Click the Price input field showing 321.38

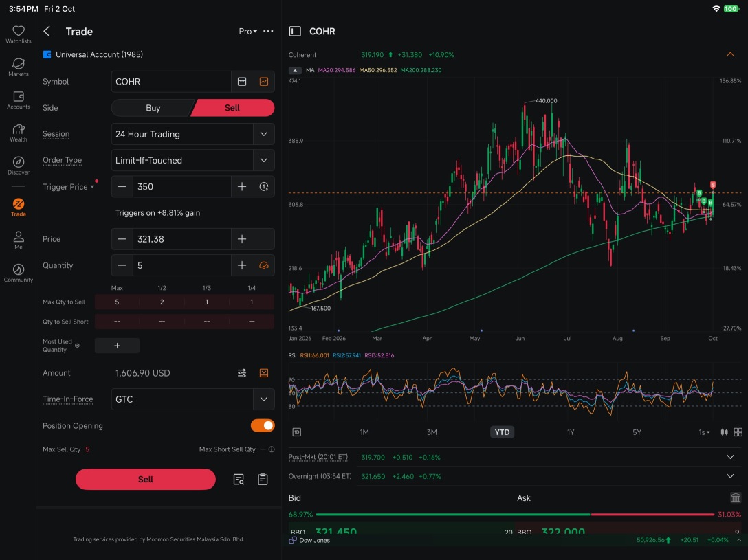(182, 239)
